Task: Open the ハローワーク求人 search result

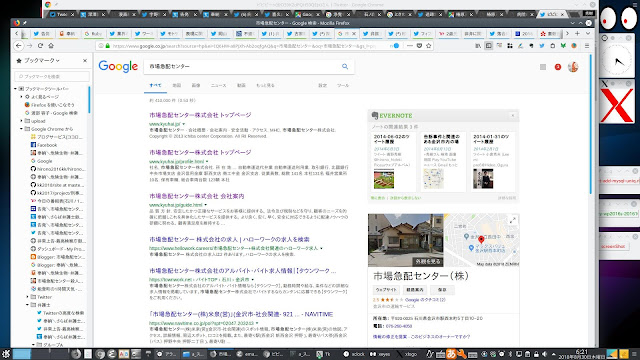Action: [229, 239]
